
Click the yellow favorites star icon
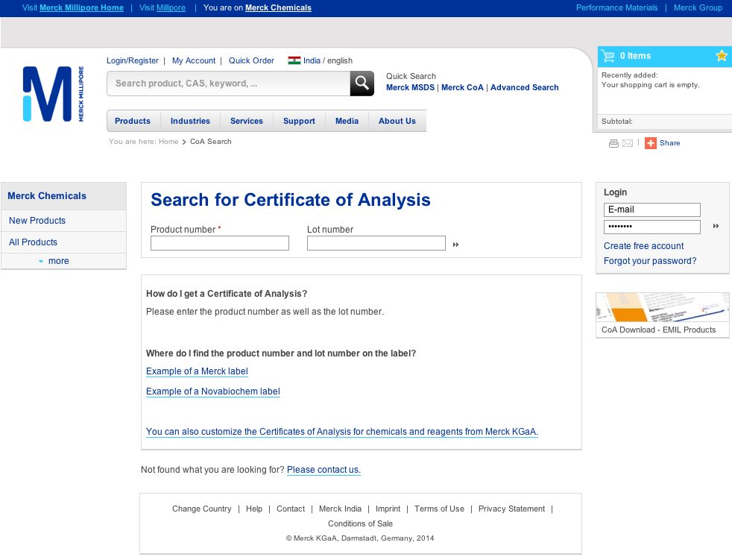point(722,56)
